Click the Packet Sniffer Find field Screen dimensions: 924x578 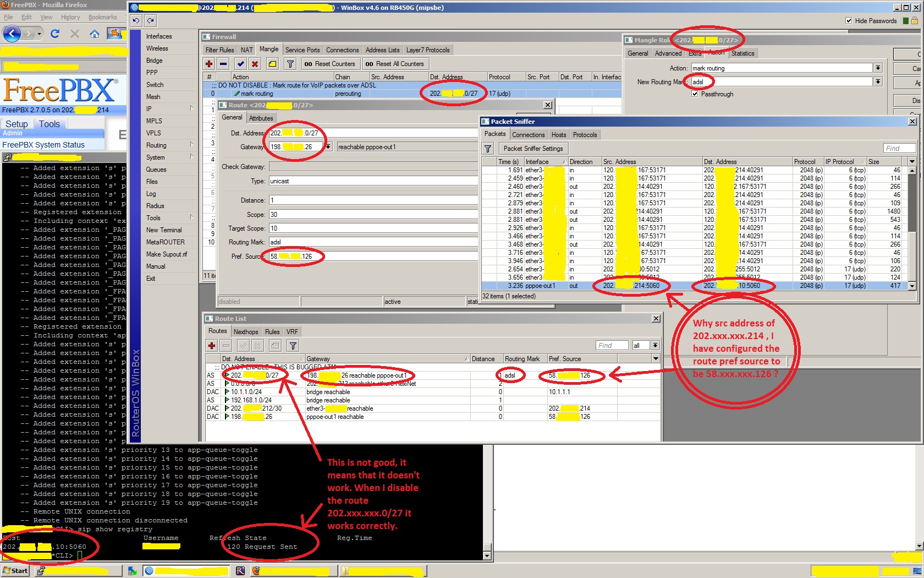click(x=900, y=149)
